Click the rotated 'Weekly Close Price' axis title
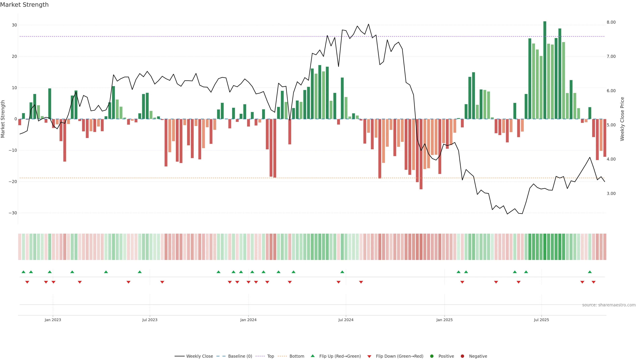644x362 pixels. [x=622, y=119]
